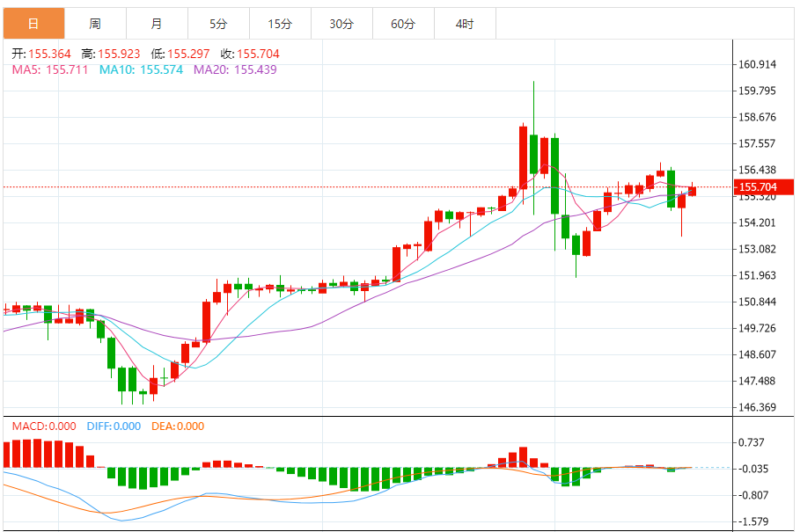Click the -0.035 MACD axis label
Screen dimensions: 800x532
753,469
